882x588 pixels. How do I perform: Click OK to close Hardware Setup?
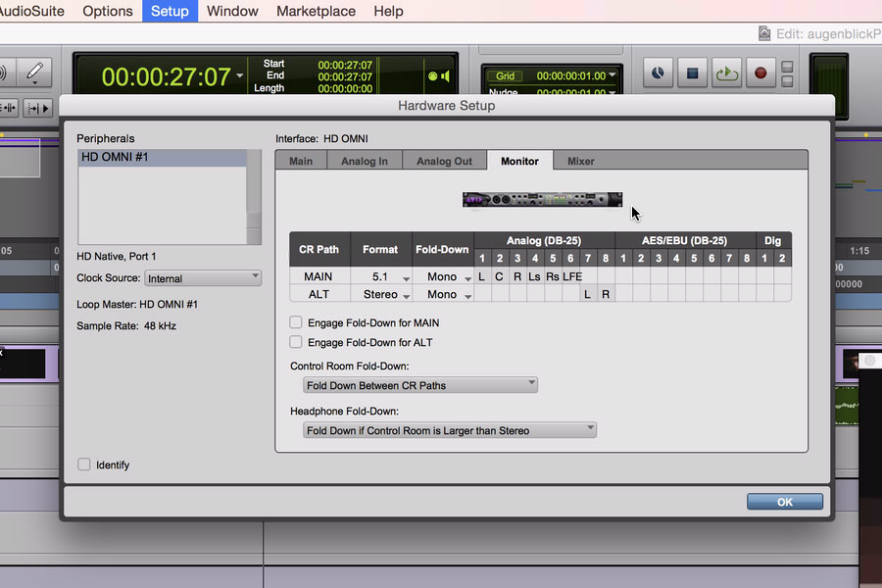[784, 501]
